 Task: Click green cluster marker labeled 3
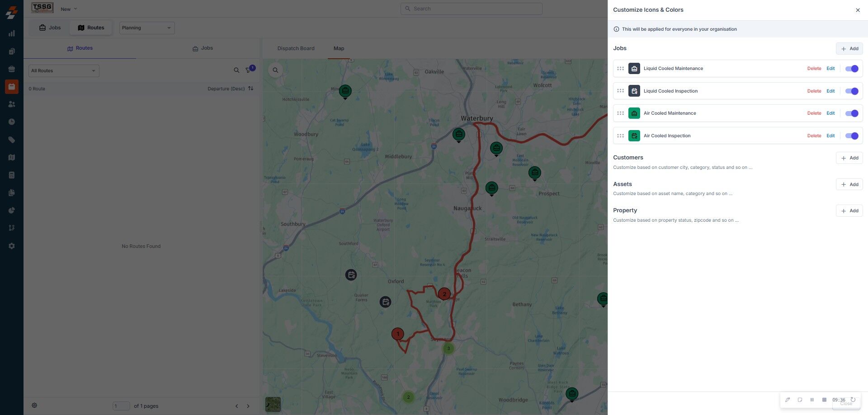tap(448, 348)
